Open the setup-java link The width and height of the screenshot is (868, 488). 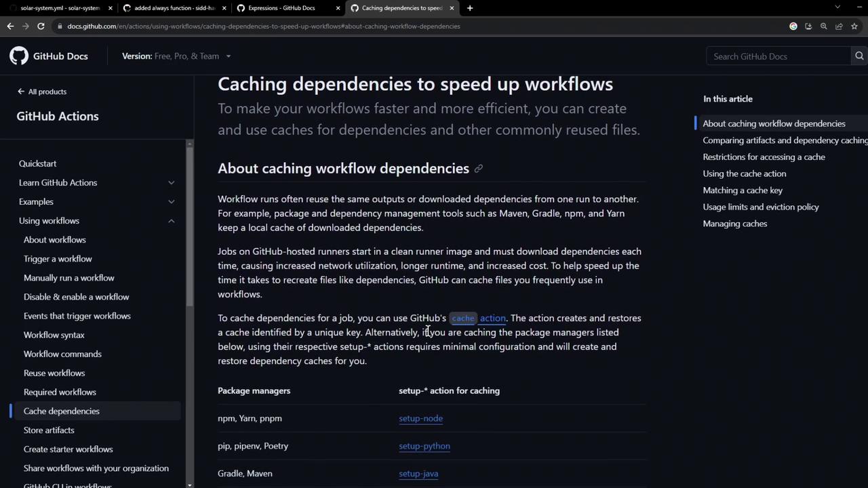pyautogui.click(x=418, y=474)
